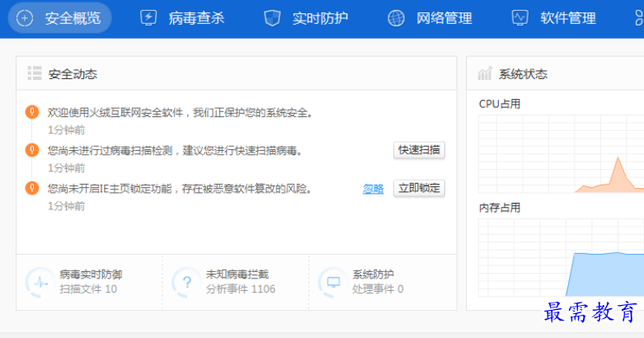
Task: Click the 系统状态 panel title
Action: coord(523,74)
